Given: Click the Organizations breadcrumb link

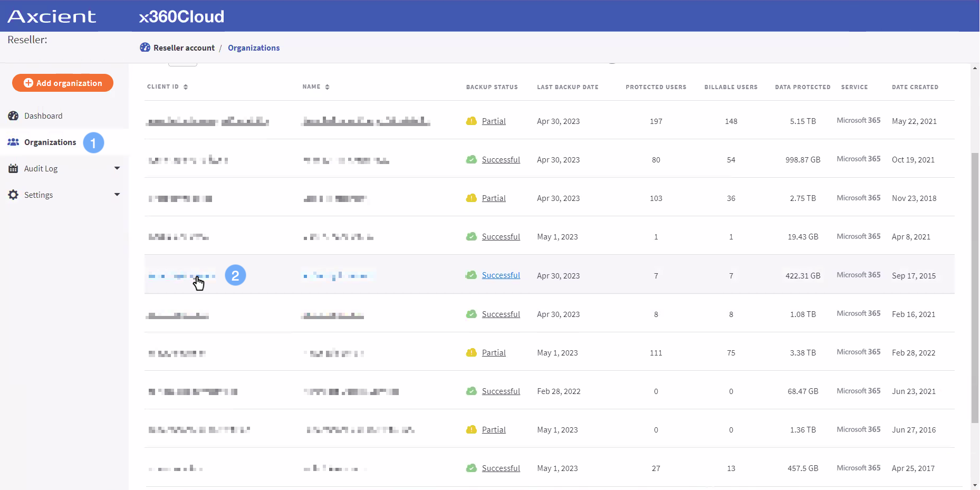Looking at the screenshot, I should coord(254,48).
